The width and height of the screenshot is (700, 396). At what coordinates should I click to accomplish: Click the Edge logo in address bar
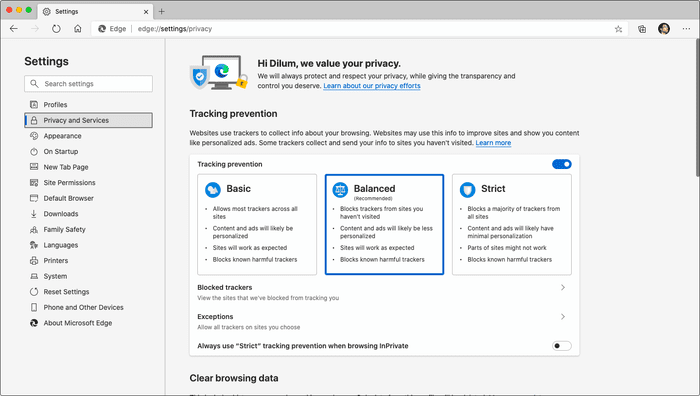pos(102,29)
